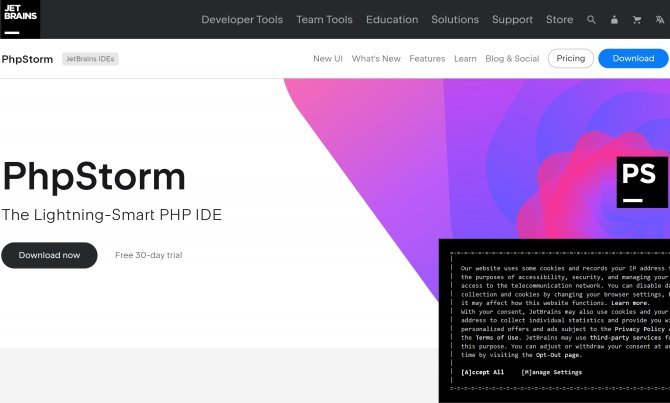Open Team Tools menu
The height and width of the screenshot is (403, 670).
pyautogui.click(x=324, y=20)
